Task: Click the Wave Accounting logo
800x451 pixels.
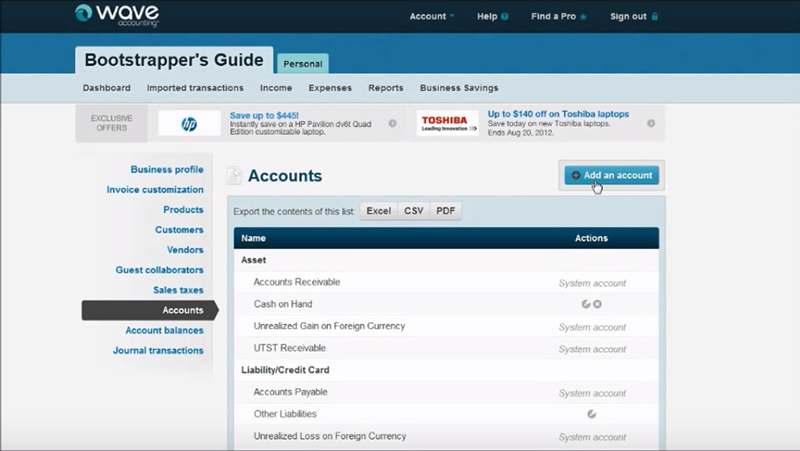Action: 116,15
